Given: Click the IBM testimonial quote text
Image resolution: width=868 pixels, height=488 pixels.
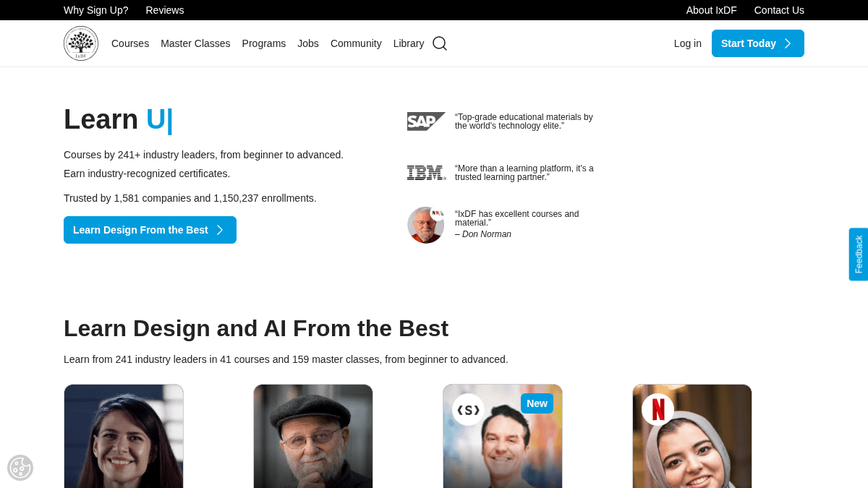Looking at the screenshot, I should [524, 173].
